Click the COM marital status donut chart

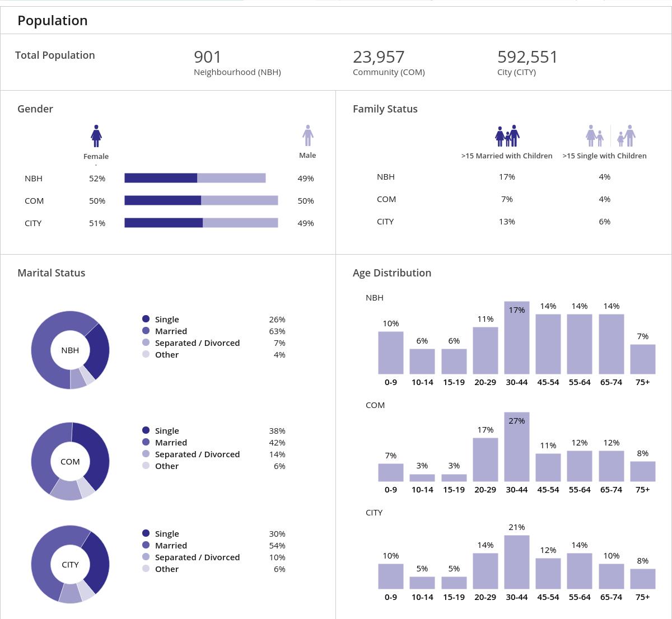[70, 461]
